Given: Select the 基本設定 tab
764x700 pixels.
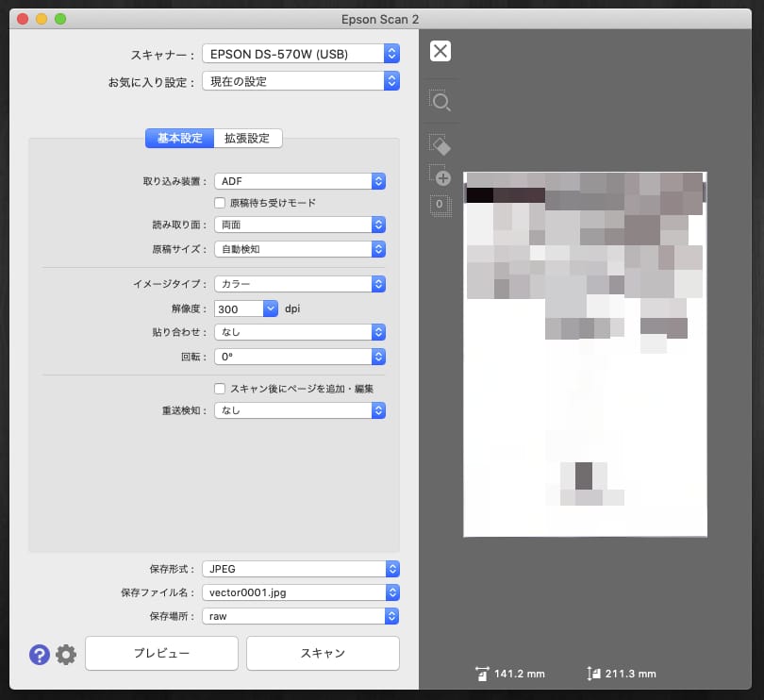Looking at the screenshot, I should [x=179, y=138].
